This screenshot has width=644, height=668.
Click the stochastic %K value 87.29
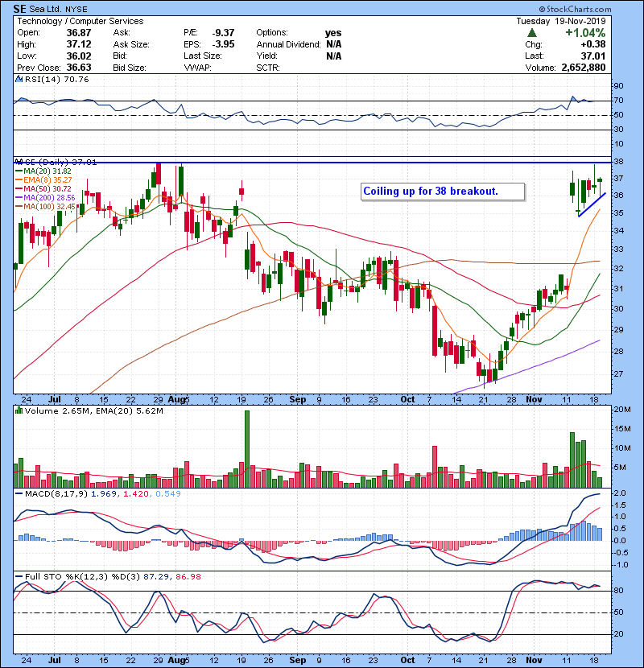point(156,576)
